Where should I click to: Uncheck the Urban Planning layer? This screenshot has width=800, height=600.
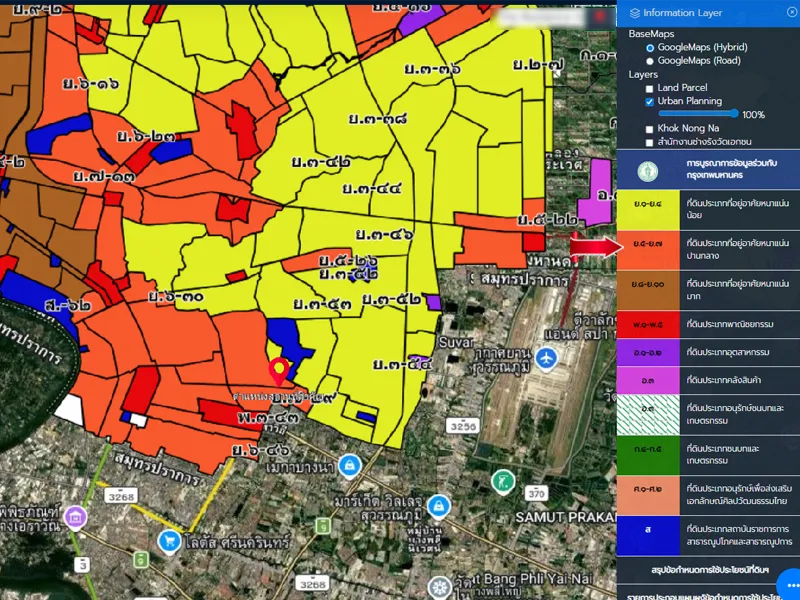pos(650,102)
